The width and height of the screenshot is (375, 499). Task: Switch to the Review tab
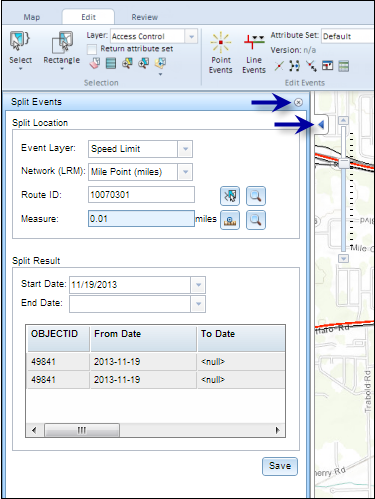(x=144, y=17)
